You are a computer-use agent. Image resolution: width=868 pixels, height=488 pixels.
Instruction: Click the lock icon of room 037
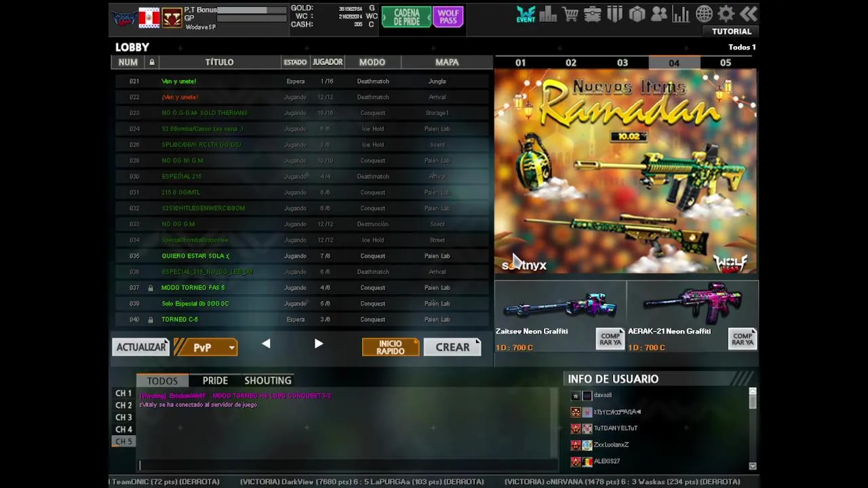coord(151,288)
